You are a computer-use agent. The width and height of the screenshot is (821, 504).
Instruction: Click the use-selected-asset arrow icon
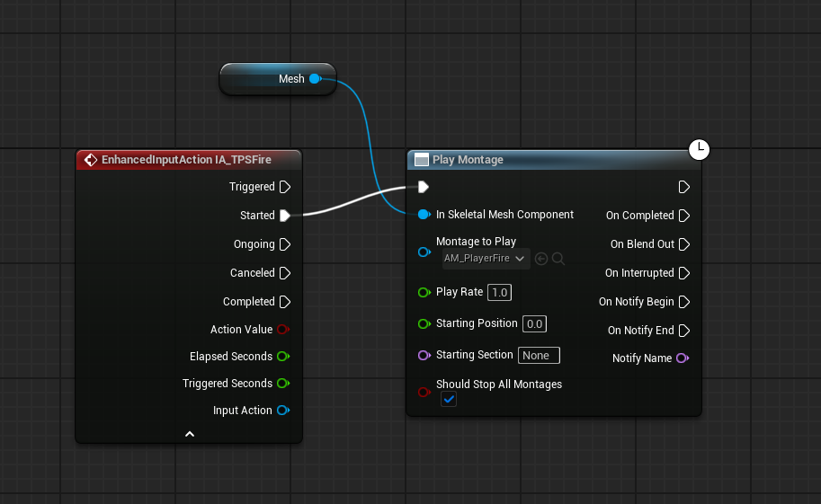(x=541, y=259)
